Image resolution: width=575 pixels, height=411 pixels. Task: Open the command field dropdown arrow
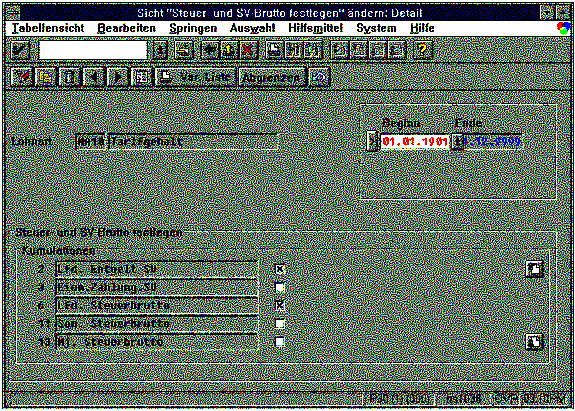(x=160, y=50)
